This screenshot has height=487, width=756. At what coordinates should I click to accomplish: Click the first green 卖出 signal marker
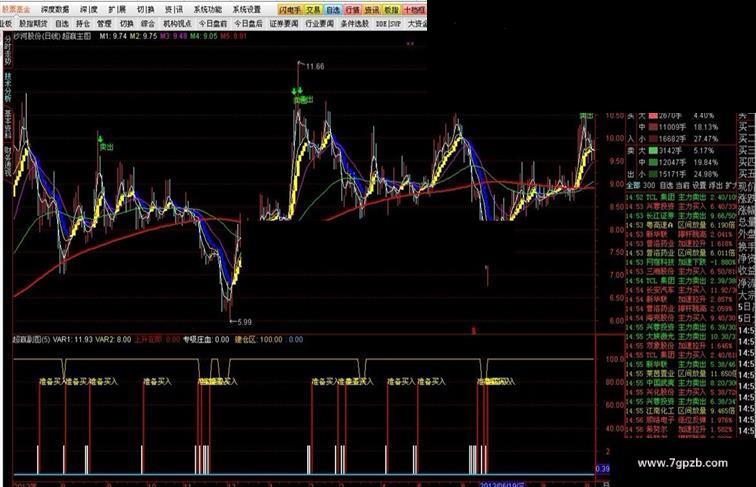click(106, 147)
